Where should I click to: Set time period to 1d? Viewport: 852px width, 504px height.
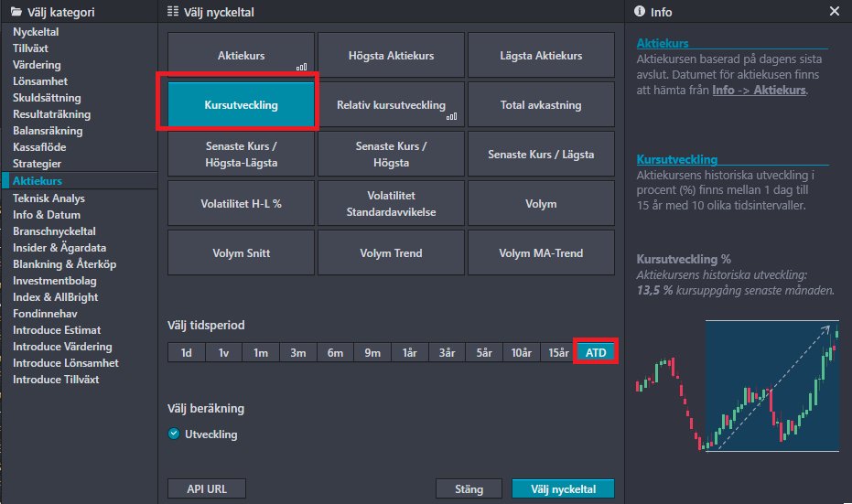pos(187,352)
